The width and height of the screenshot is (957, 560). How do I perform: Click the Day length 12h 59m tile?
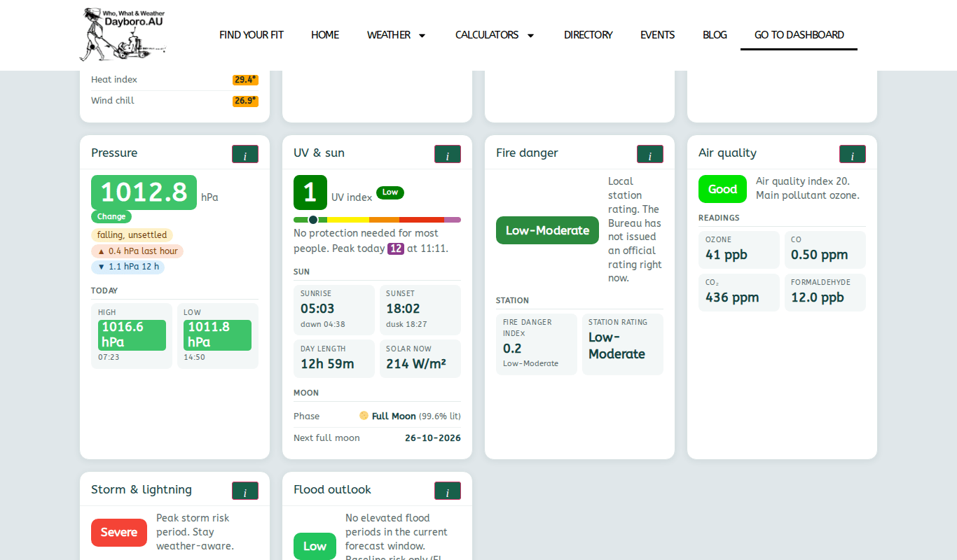pyautogui.click(x=334, y=358)
